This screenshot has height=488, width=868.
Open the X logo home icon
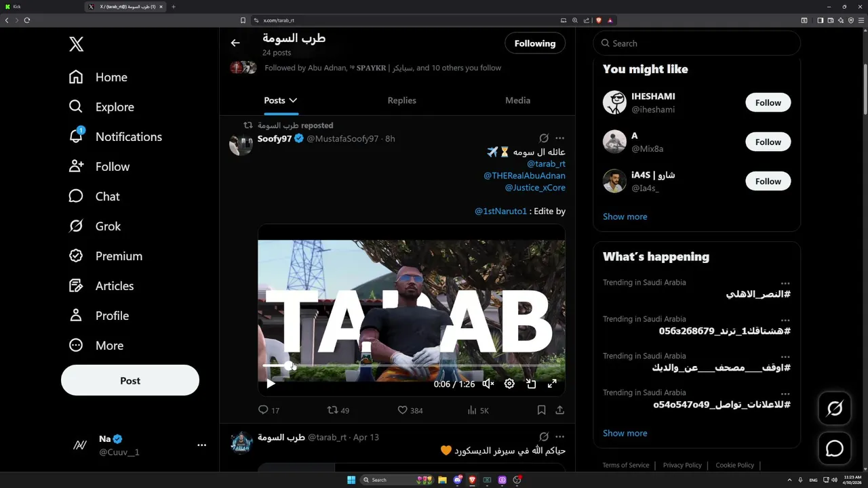point(77,45)
